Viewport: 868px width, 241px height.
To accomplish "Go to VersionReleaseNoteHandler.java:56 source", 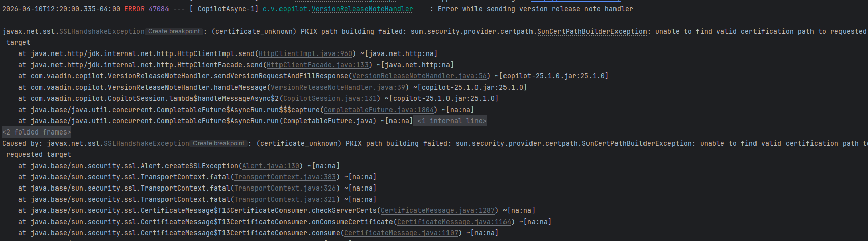I will [419, 76].
